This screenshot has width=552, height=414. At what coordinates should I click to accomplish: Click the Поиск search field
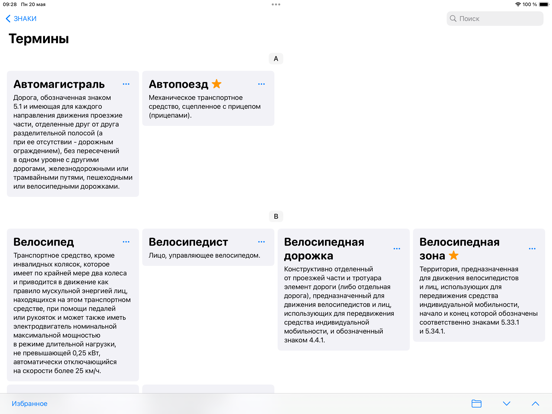[x=495, y=19]
